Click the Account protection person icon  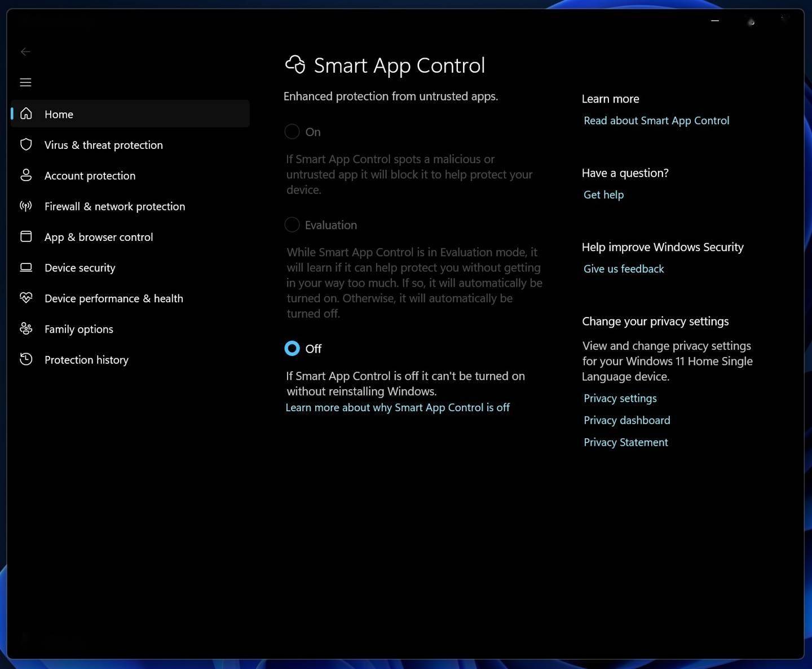tap(26, 175)
